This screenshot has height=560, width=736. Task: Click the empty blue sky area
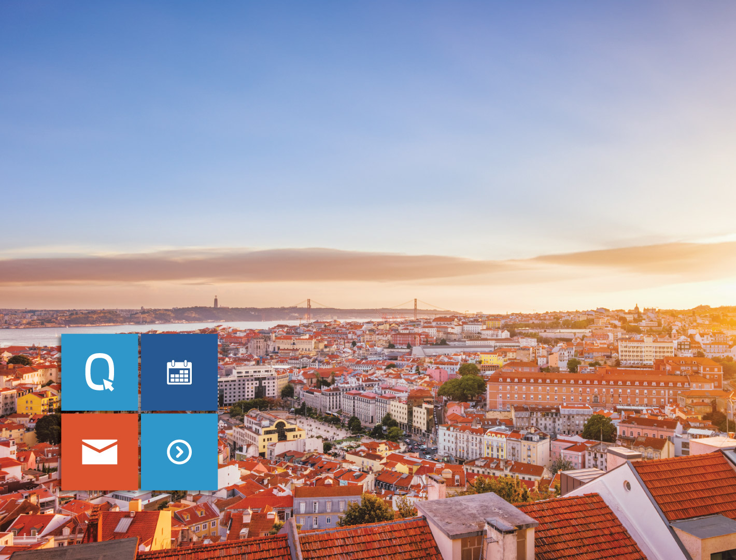(363, 104)
